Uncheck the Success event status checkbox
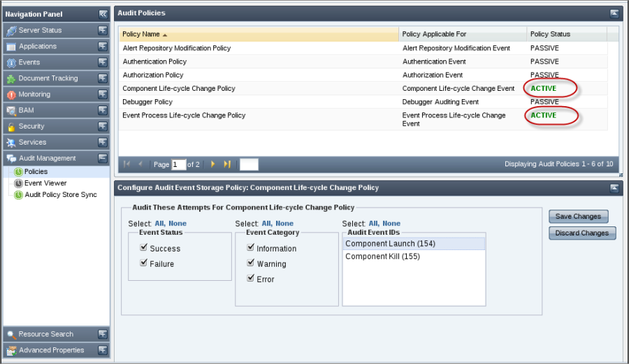This screenshot has width=629, height=364. pyautogui.click(x=143, y=247)
